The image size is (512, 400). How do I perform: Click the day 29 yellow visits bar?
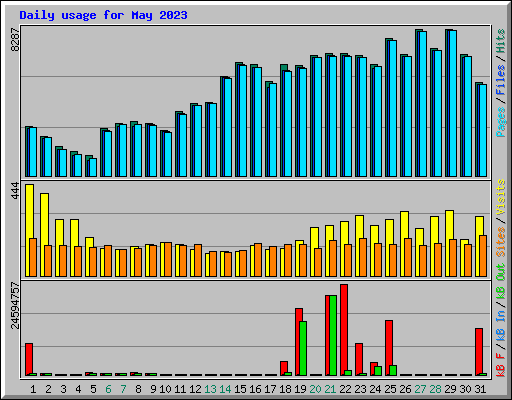449,243
